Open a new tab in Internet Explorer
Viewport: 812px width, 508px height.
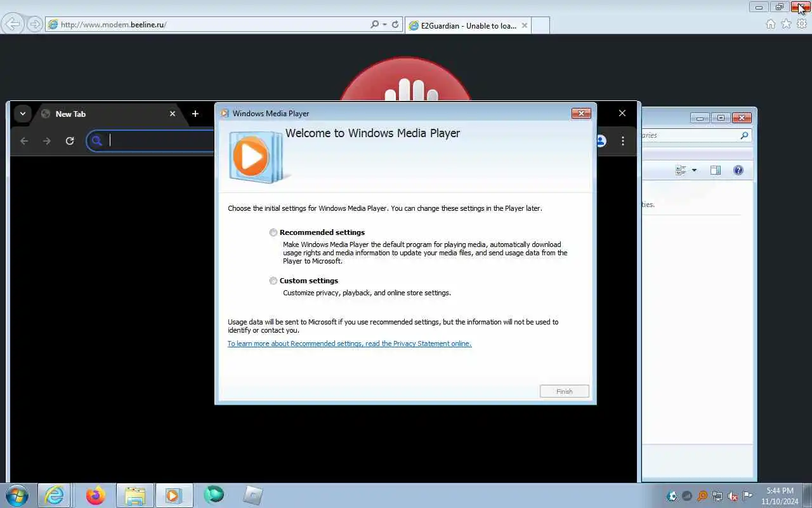click(540, 25)
